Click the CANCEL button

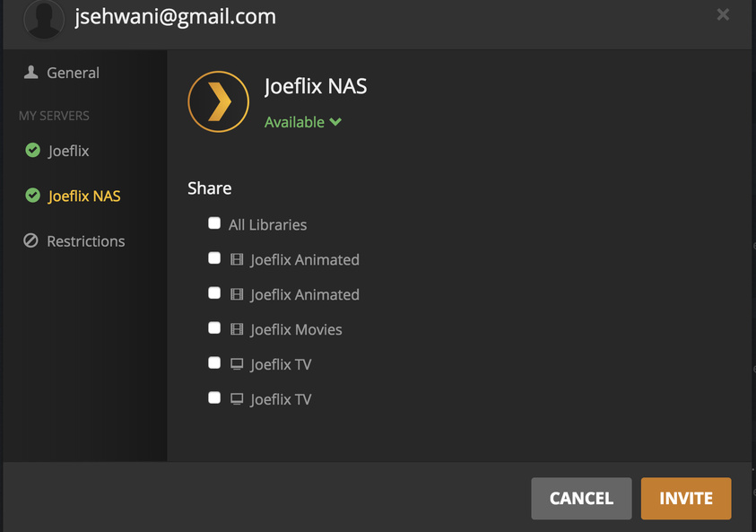pyautogui.click(x=581, y=498)
